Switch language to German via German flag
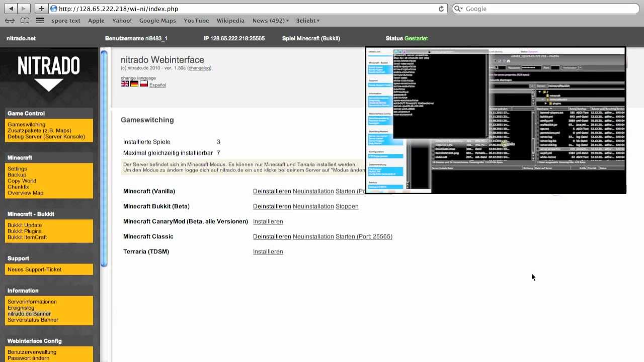Screen dimensions: 644x362 (134, 83)
